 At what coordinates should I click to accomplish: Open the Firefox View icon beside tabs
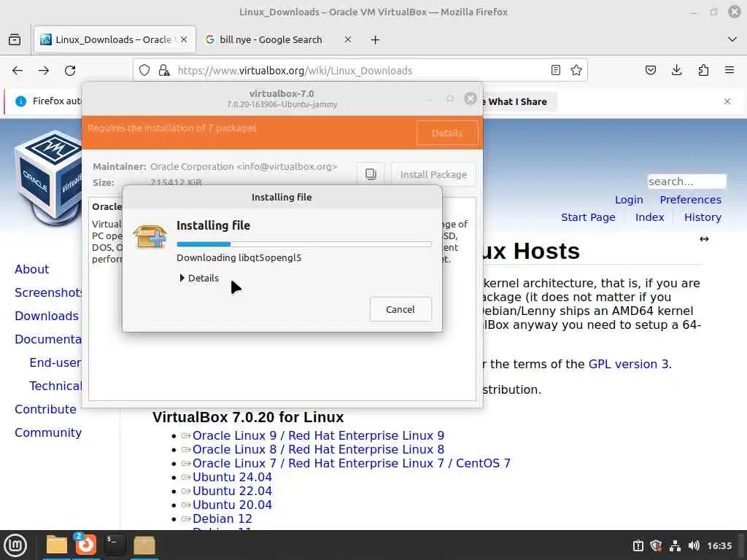[15, 39]
